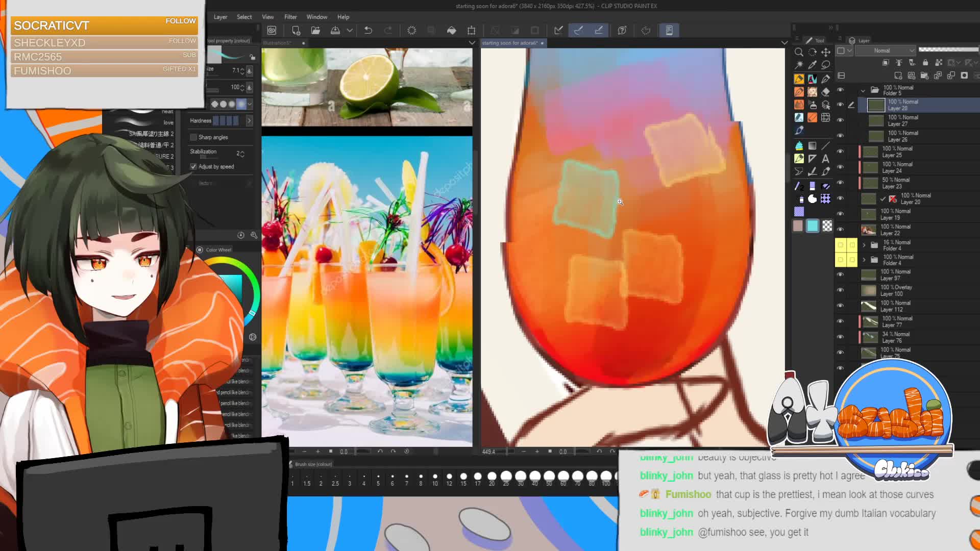980x551 pixels.
Task: Select the Auto select magic wand tool
Action: point(799,65)
